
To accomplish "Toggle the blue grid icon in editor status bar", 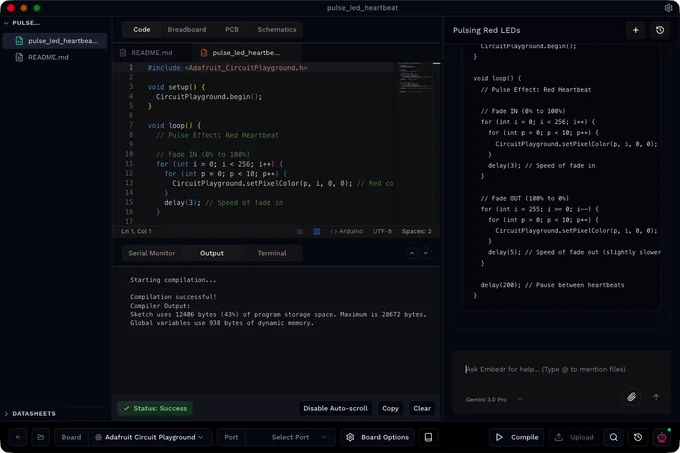I will coord(317,231).
